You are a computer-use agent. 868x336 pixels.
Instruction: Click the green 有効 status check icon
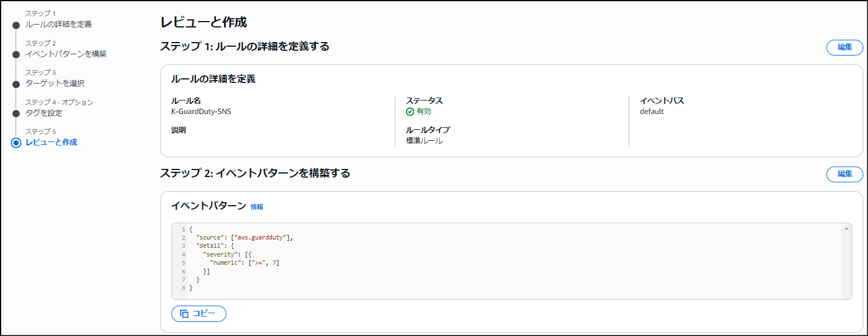click(410, 112)
